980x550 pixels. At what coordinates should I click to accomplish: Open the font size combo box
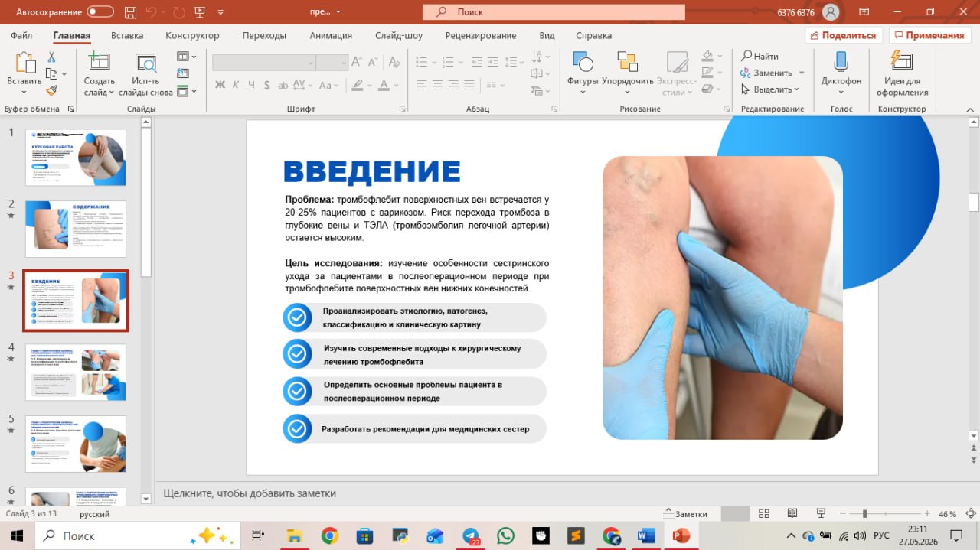pos(332,63)
